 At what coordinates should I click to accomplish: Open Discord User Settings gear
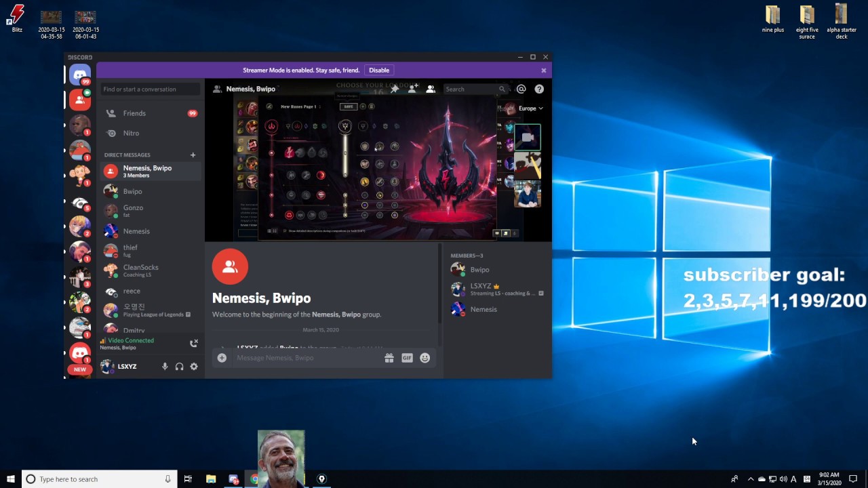194,367
